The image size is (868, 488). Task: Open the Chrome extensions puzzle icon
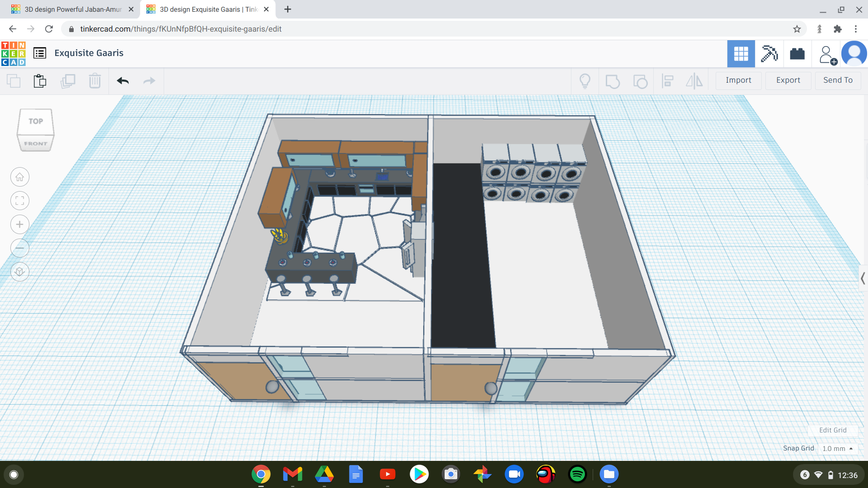click(x=837, y=29)
